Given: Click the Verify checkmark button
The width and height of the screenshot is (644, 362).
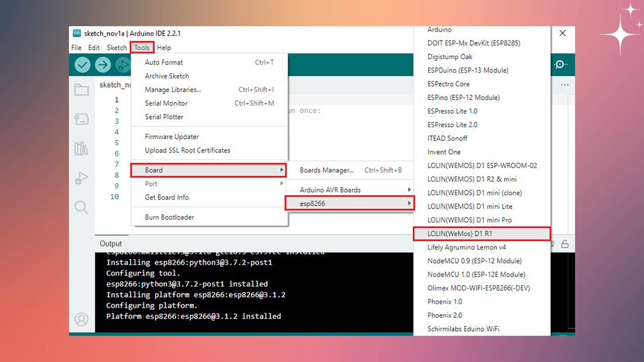Looking at the screenshot, I should (83, 64).
